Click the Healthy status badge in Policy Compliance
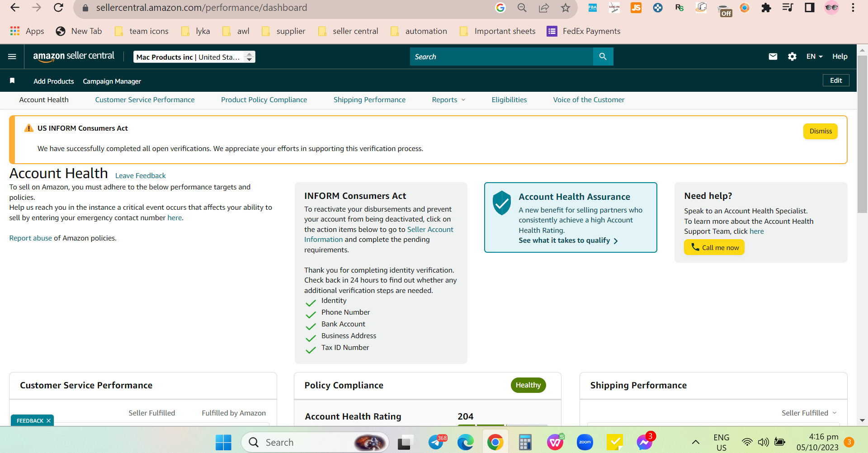868x453 pixels. point(528,385)
